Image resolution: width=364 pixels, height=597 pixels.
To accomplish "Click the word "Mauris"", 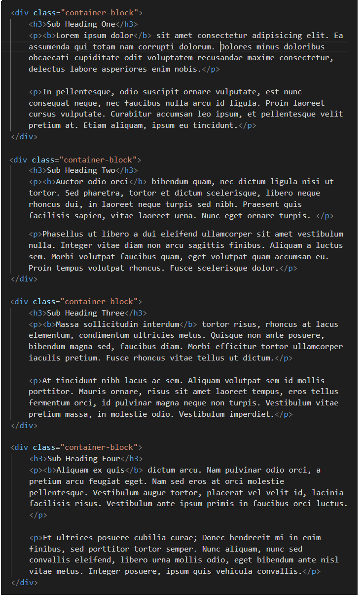I will coord(92,392).
